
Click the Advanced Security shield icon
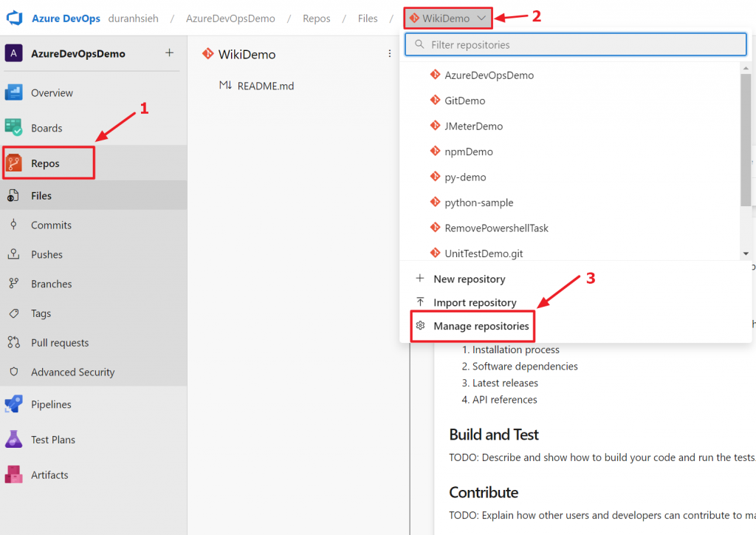pyautogui.click(x=13, y=372)
